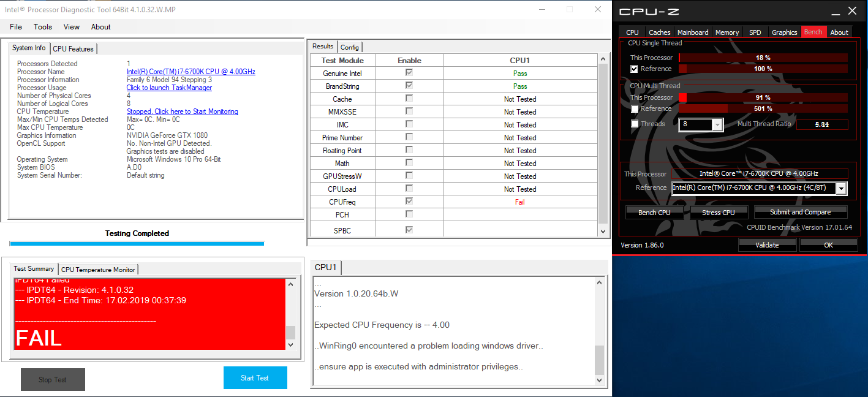The height and width of the screenshot is (397, 868).
Task: Open the About menu
Action: click(x=101, y=27)
